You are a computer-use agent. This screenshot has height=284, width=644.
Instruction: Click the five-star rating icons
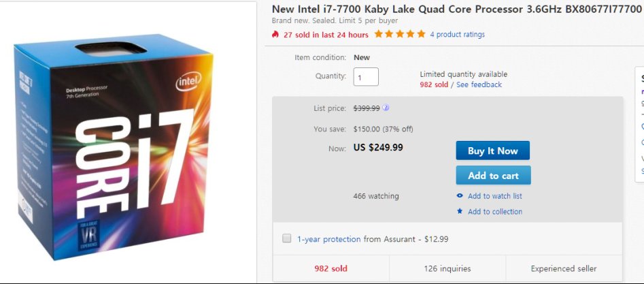(x=400, y=34)
